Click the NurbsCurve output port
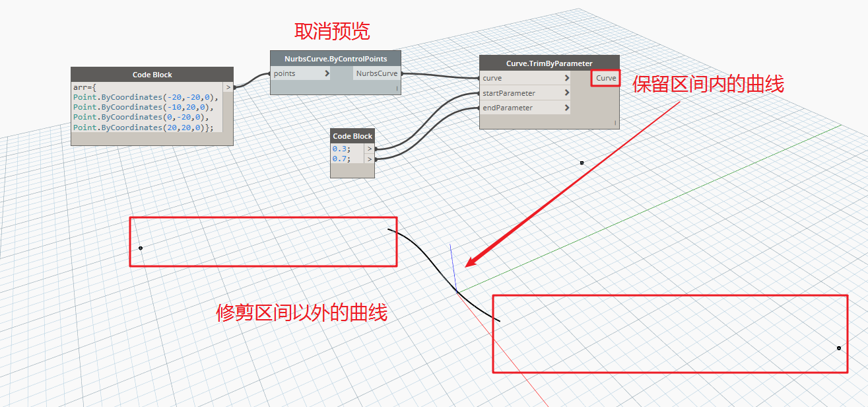 (x=377, y=73)
